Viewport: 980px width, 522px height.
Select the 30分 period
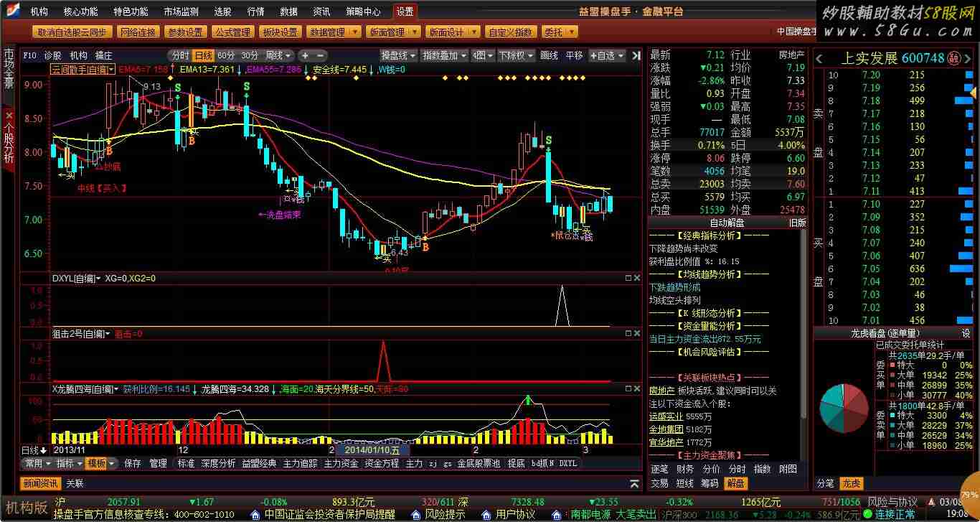tap(250, 55)
